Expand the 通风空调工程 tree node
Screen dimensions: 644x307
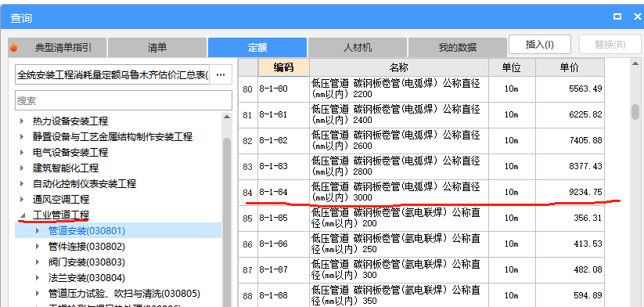pos(22,200)
